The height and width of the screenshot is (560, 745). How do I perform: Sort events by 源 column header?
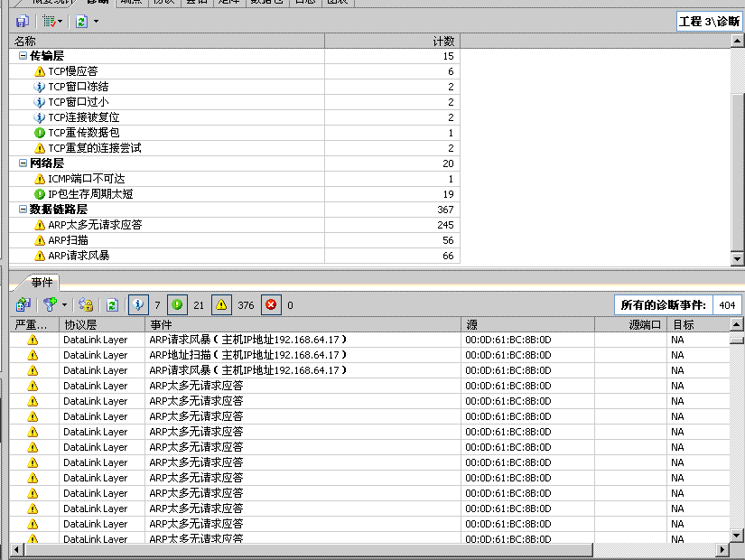coord(528,324)
